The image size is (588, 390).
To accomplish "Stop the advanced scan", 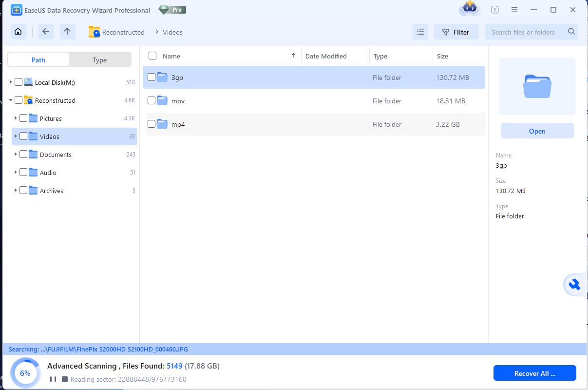I will [x=65, y=379].
